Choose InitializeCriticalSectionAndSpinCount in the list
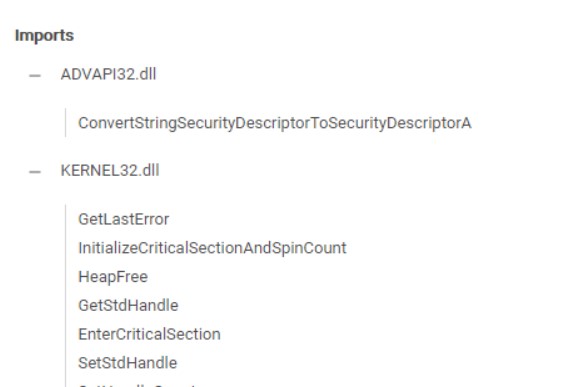Viewport: 570px width, 387px height. point(212,248)
